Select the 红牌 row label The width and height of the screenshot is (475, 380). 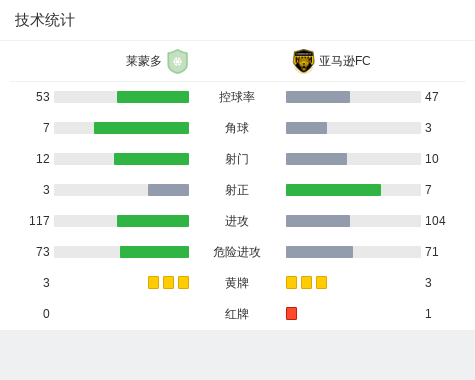point(237,314)
